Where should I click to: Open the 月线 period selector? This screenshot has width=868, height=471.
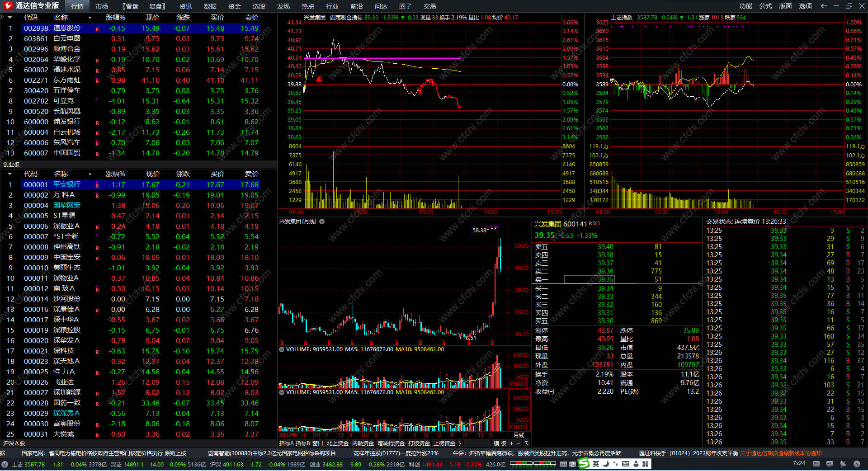pyautogui.click(x=519, y=435)
